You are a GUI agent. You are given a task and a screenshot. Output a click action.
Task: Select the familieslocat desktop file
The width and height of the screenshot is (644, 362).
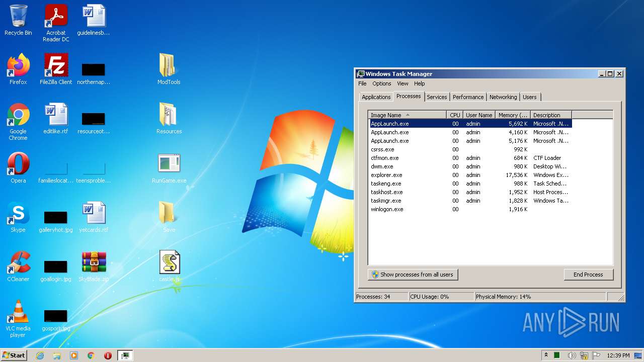click(x=56, y=172)
